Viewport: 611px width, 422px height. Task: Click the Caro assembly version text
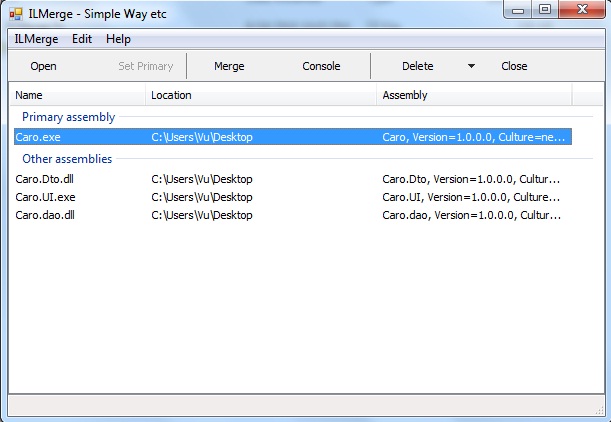pyautogui.click(x=473, y=137)
